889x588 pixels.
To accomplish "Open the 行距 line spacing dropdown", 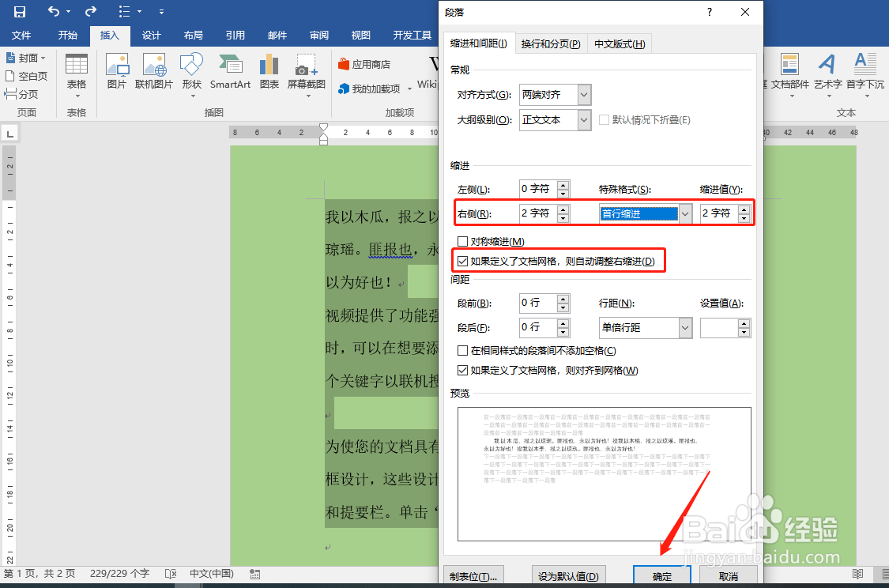I will (x=684, y=327).
